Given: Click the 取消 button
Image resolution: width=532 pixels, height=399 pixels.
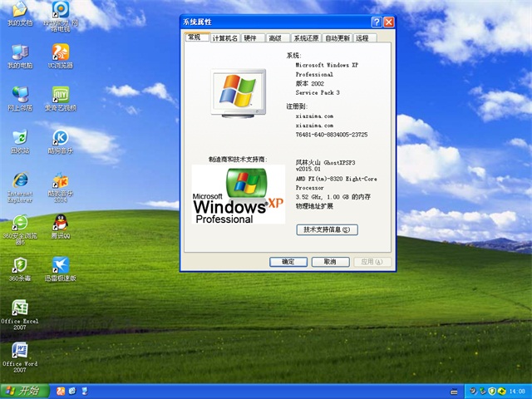Looking at the screenshot, I should click(330, 262).
